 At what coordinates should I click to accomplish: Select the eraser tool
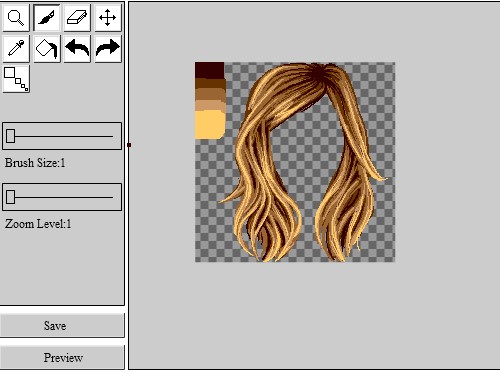point(77,18)
